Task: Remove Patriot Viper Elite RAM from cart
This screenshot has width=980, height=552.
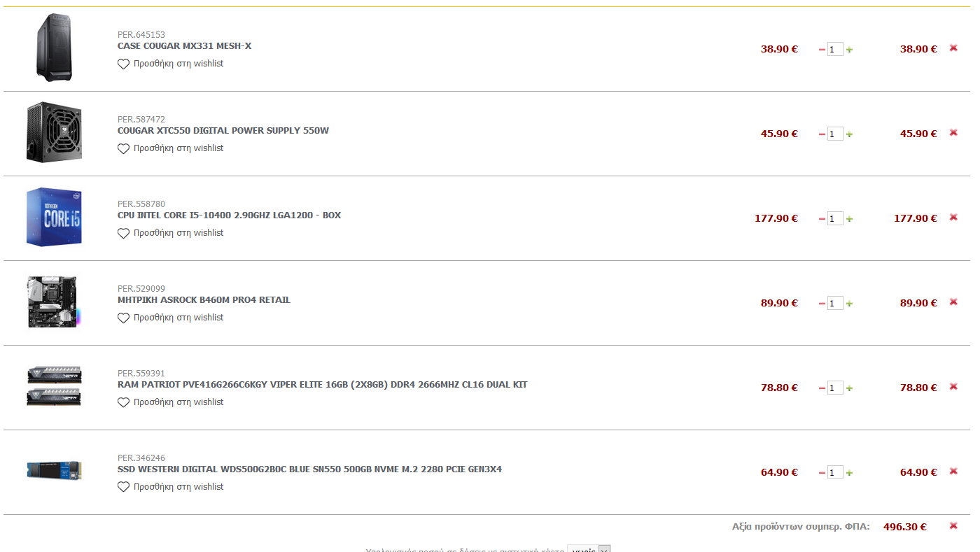Action: coord(953,386)
